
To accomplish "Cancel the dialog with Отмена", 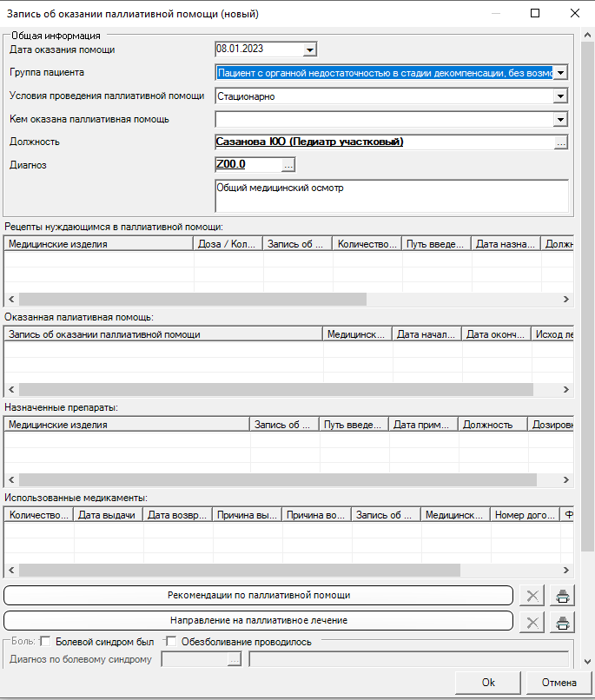I will pyautogui.click(x=559, y=683).
